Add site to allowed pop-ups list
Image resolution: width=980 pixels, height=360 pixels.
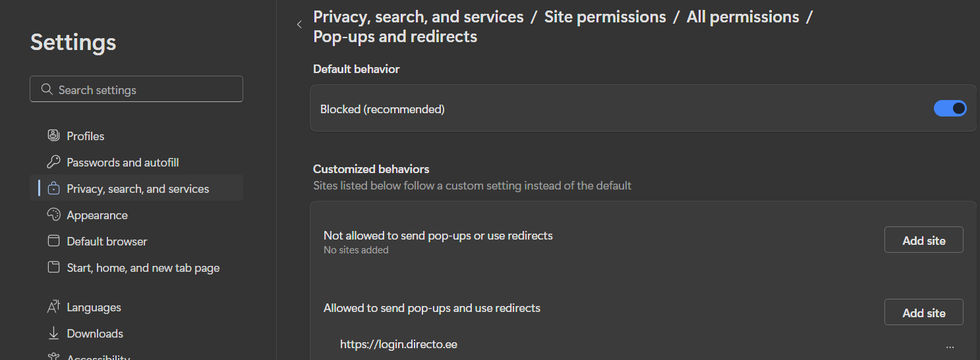tap(923, 313)
